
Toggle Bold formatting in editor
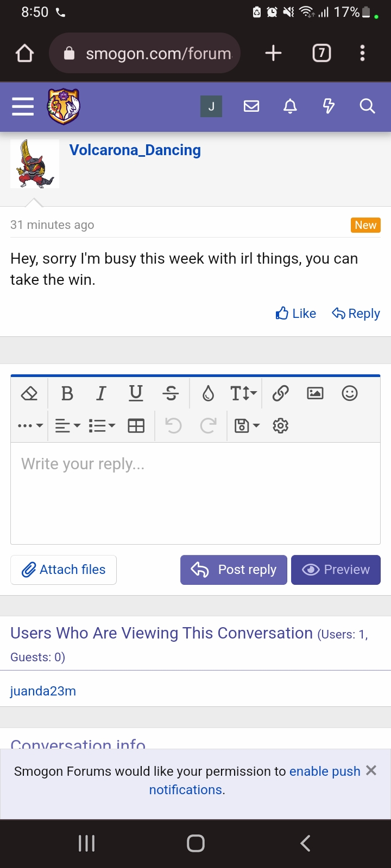[x=67, y=393]
